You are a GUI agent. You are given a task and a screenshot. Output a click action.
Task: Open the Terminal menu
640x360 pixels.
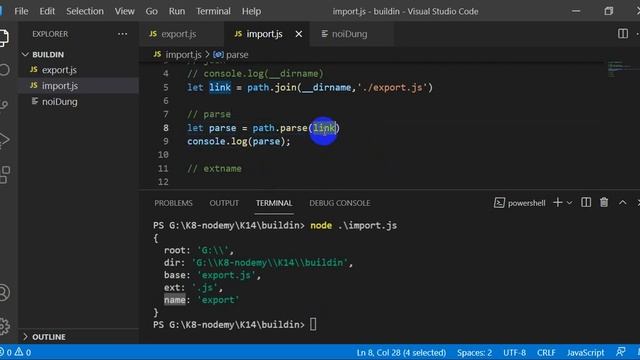pyautogui.click(x=213, y=11)
